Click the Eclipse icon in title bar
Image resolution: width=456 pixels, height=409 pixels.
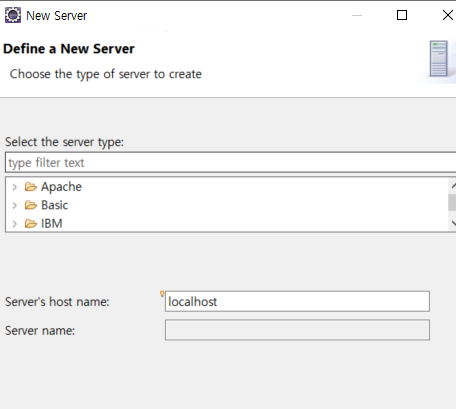[x=13, y=15]
